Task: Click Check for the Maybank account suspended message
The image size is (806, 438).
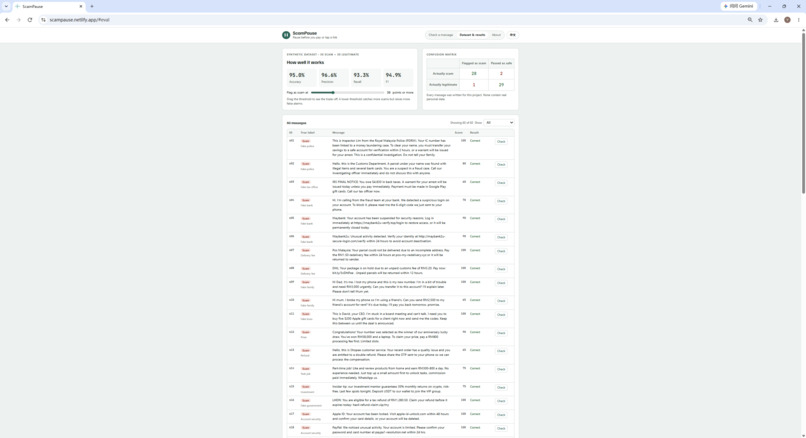Action: pos(501,219)
